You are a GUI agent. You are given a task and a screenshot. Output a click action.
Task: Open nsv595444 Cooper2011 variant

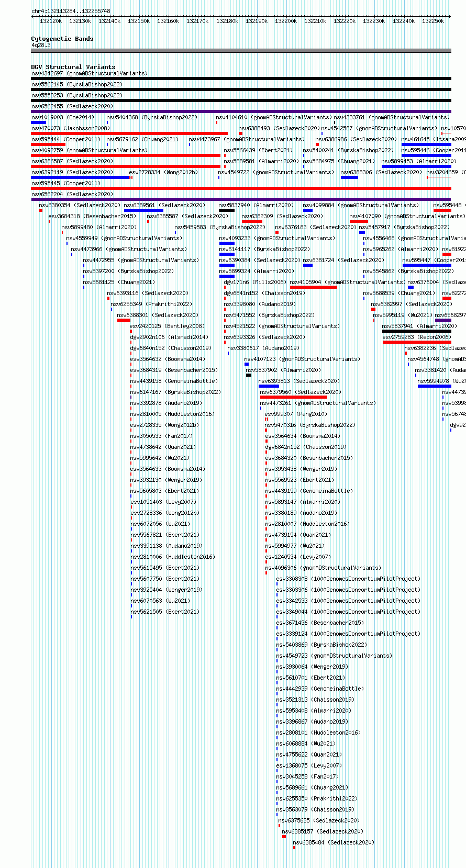coord(66,139)
